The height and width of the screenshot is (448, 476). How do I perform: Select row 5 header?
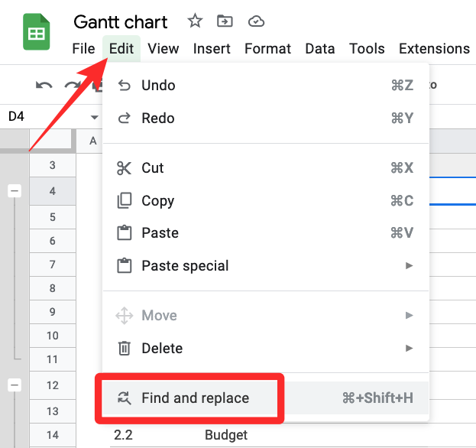click(53, 217)
